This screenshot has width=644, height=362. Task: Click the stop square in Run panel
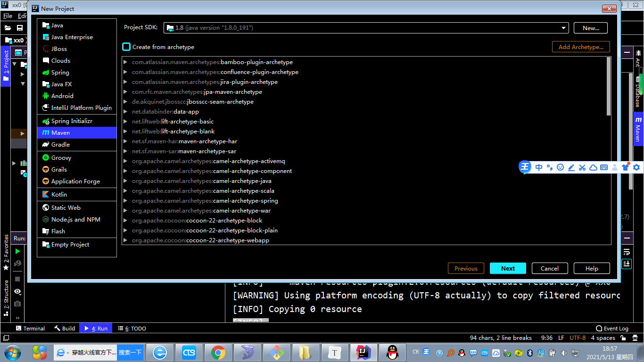coord(17,279)
